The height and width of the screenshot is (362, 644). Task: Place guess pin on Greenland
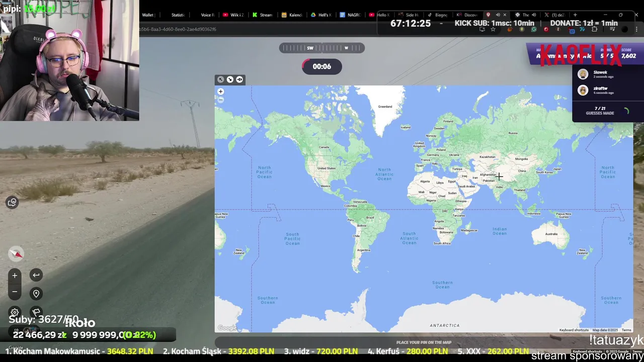(385, 107)
